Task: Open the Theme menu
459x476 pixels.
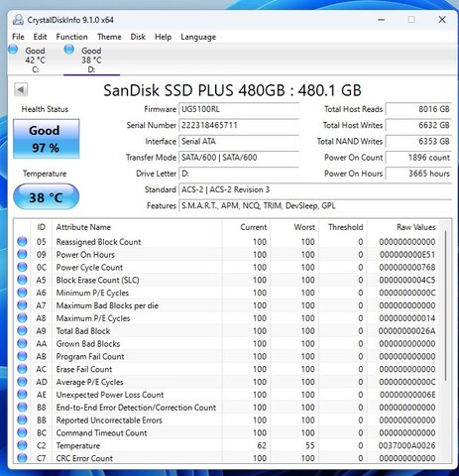Action: coord(109,37)
